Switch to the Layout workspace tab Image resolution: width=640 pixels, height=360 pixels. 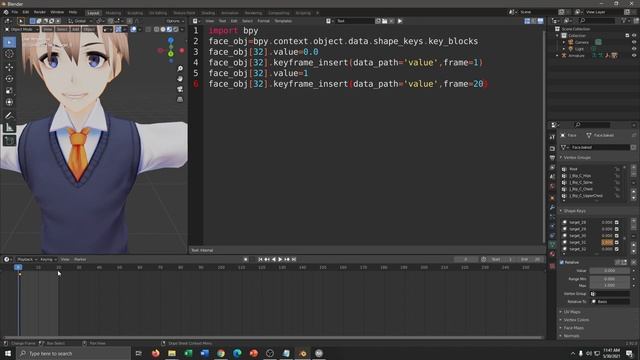coord(93,13)
